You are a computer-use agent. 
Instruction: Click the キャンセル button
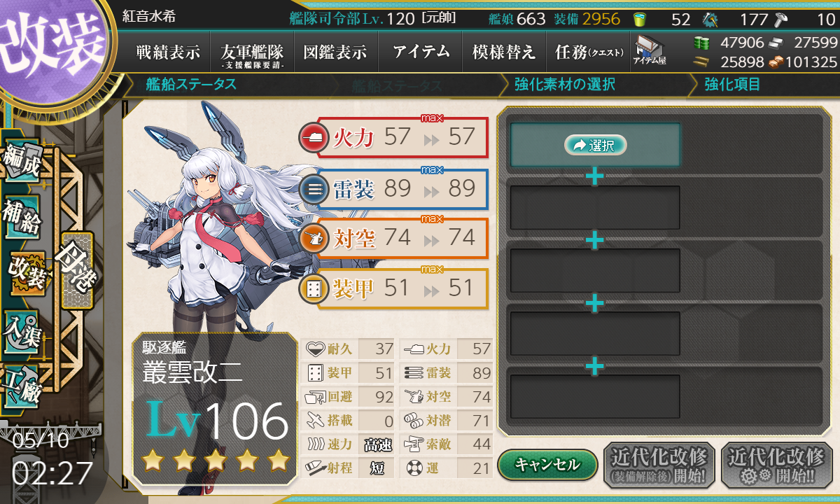tap(547, 464)
